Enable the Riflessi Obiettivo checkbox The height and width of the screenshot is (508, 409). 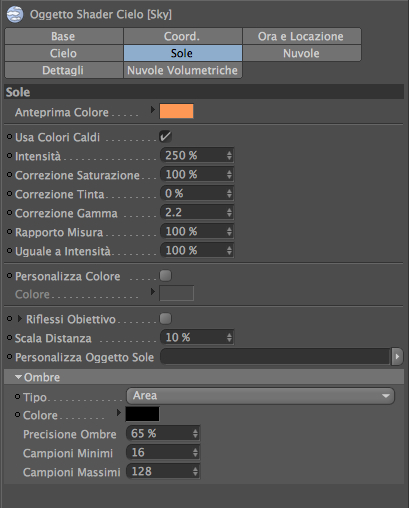click(x=165, y=318)
